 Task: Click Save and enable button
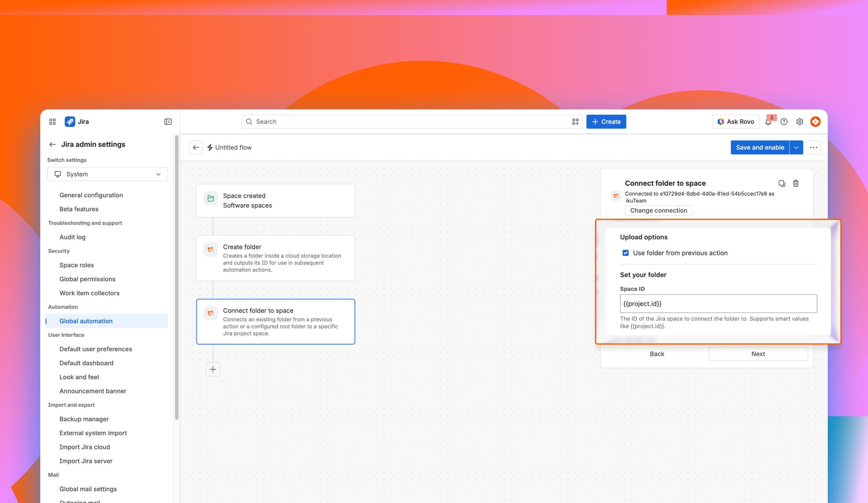pyautogui.click(x=760, y=147)
